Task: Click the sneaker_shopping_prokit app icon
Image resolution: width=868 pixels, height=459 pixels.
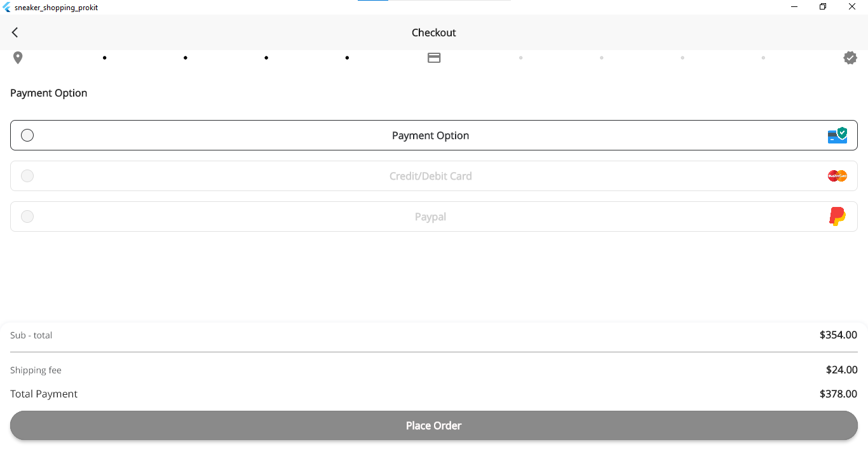Action: pyautogui.click(x=6, y=7)
